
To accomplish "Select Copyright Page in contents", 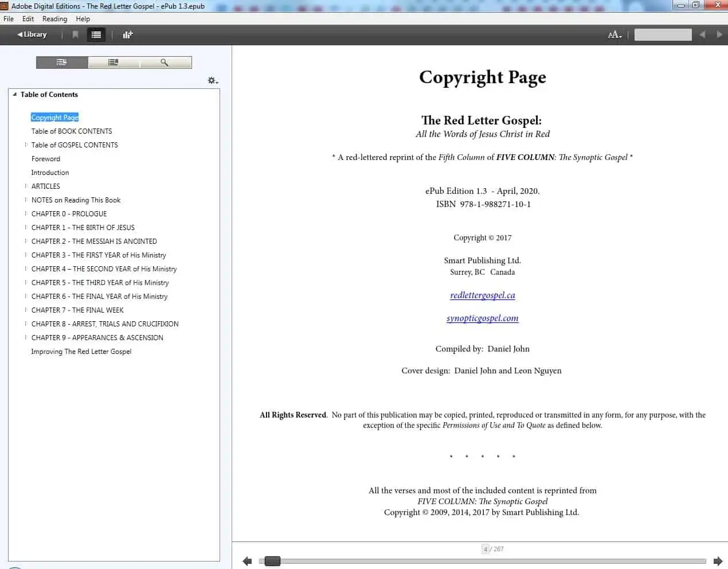I will pos(55,118).
